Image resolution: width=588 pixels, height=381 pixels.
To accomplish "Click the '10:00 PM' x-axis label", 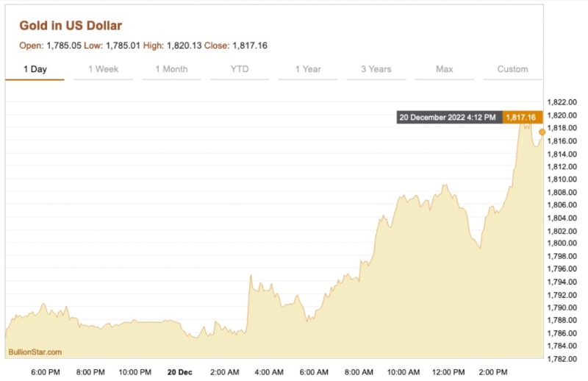I will (x=135, y=372).
